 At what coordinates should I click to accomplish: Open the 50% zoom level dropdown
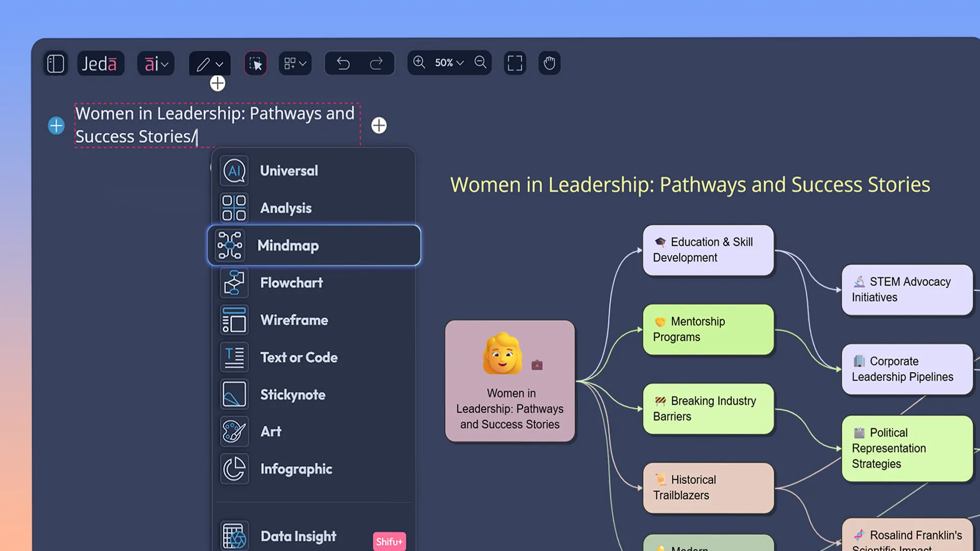point(449,63)
